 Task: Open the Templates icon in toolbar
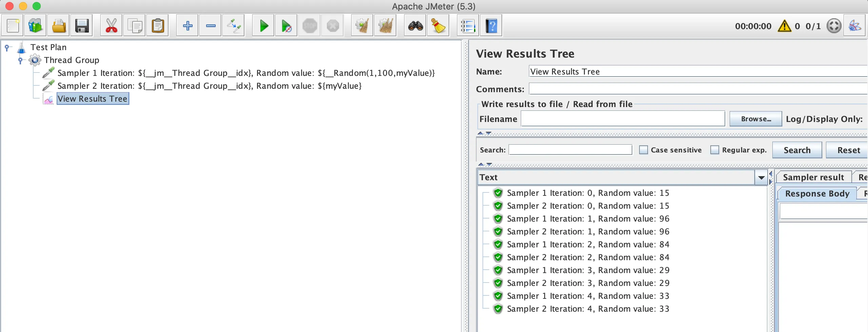35,26
